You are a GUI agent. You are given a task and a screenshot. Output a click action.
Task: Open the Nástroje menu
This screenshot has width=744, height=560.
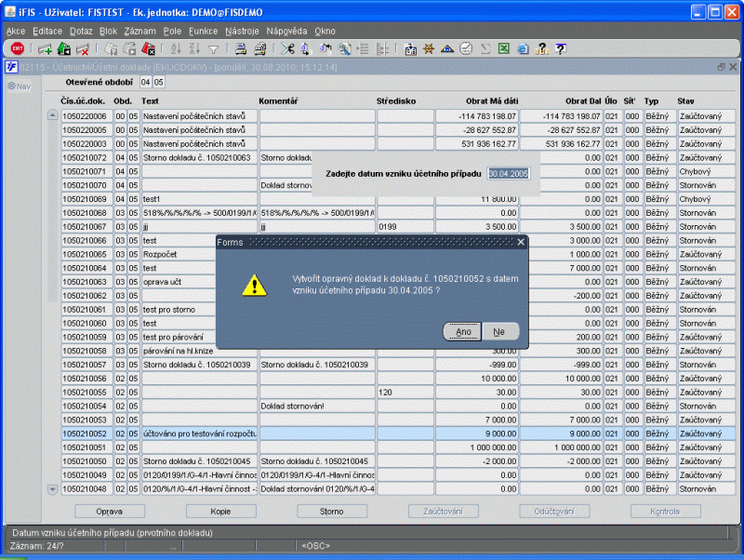point(242,32)
